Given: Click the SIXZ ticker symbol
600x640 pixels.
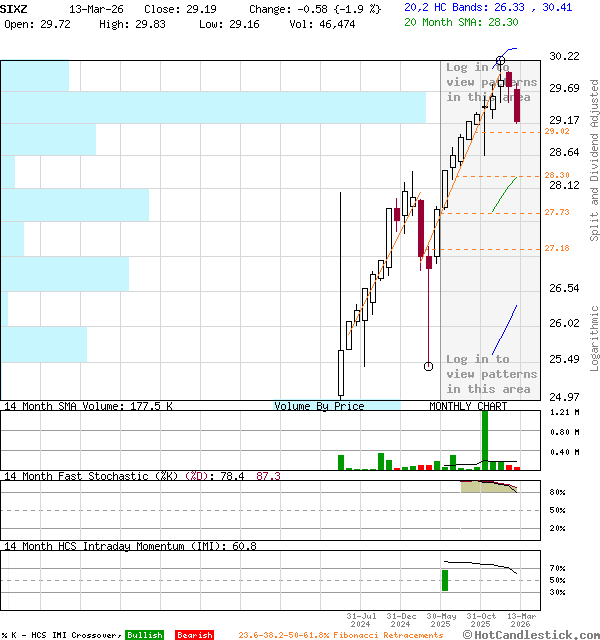Looking at the screenshot, I should tap(15, 7).
